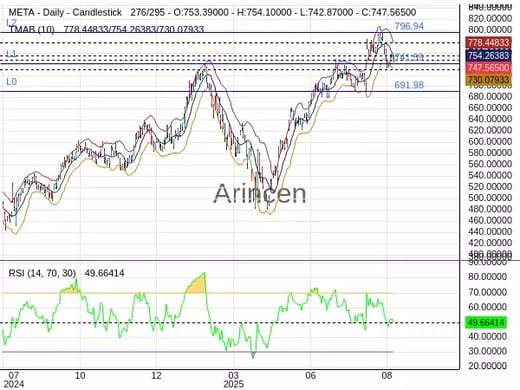Click the 80.00000 RSI axis label
Image resolution: width=520 pixels, height=390 pixels.
point(487,277)
